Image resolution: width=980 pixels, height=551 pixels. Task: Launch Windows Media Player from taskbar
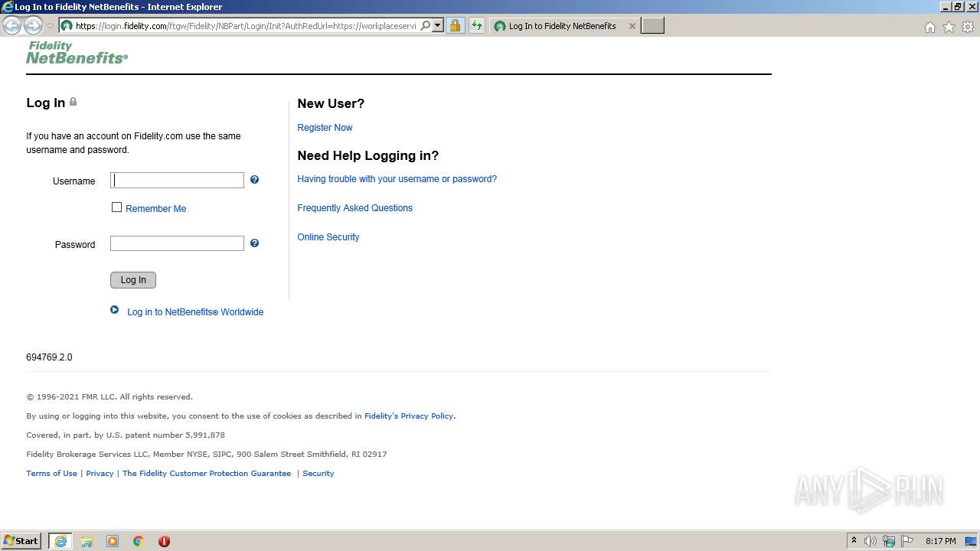(x=113, y=541)
